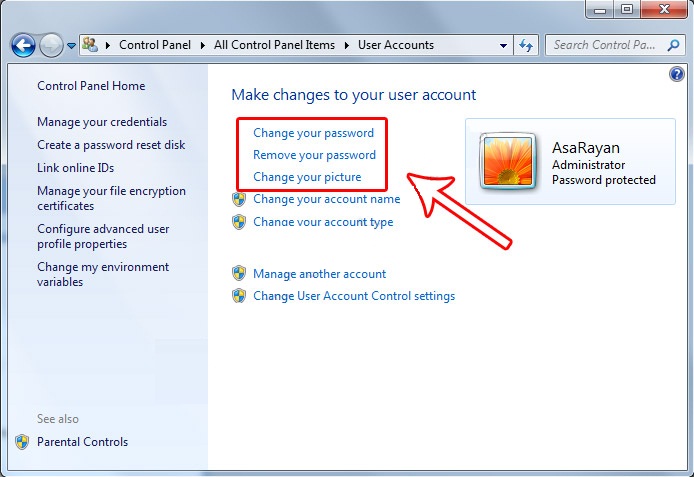Click the Forward navigation arrow button

click(51, 45)
